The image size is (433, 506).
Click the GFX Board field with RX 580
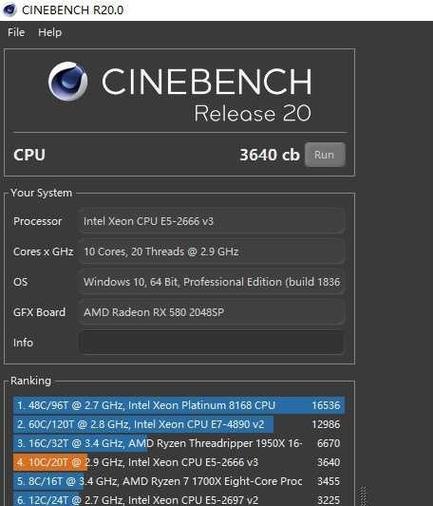coord(212,312)
